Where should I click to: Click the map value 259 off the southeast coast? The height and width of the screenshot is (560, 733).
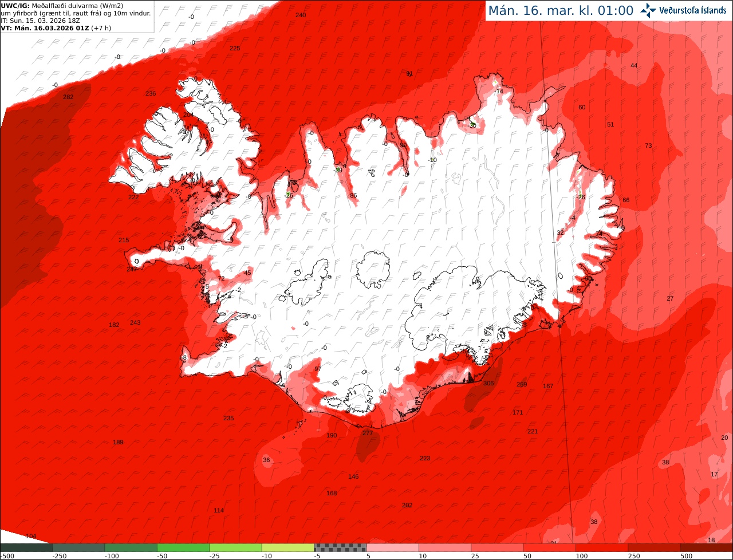tap(522, 384)
